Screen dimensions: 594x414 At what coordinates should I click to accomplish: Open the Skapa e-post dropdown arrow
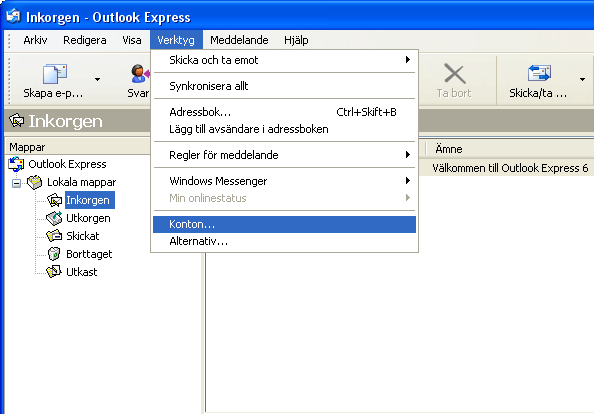click(x=98, y=79)
